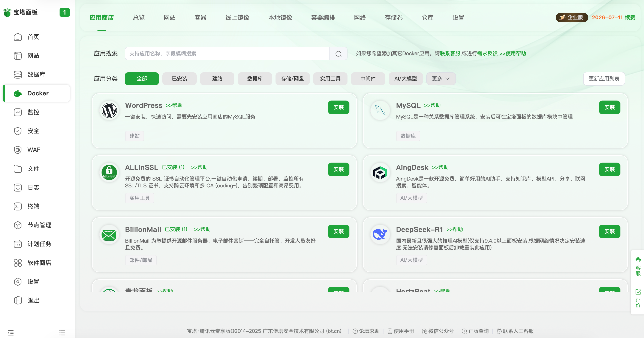Viewport: 644px width, 338px height.
Task: Switch to the 容器编排 tab
Action: point(323,18)
